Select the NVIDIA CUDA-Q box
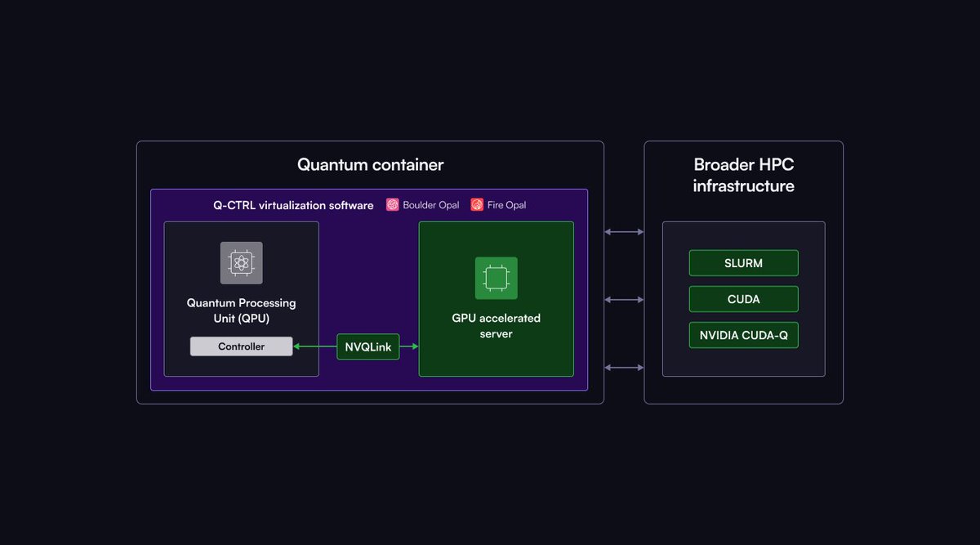This screenshot has height=545, width=980. [x=743, y=335]
